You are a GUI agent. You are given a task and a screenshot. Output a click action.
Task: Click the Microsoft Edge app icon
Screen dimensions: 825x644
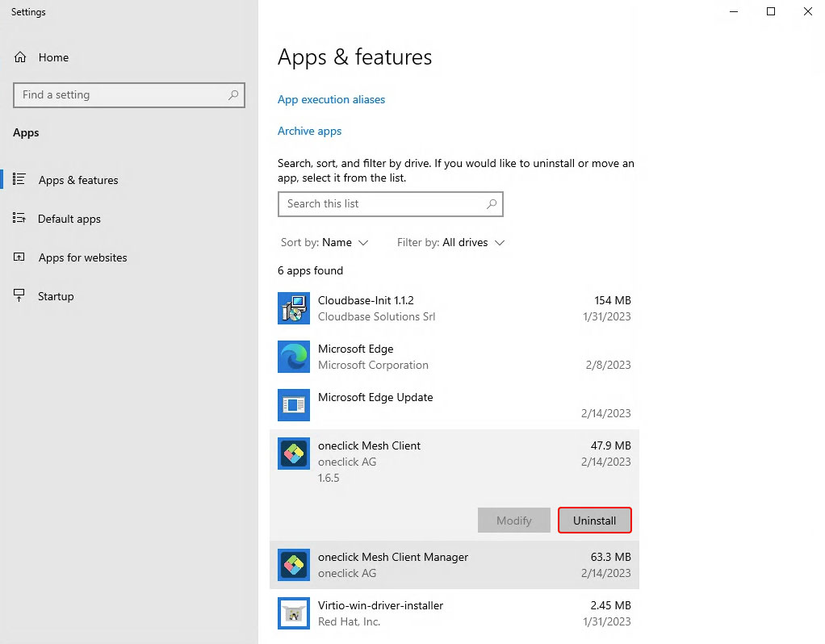294,357
